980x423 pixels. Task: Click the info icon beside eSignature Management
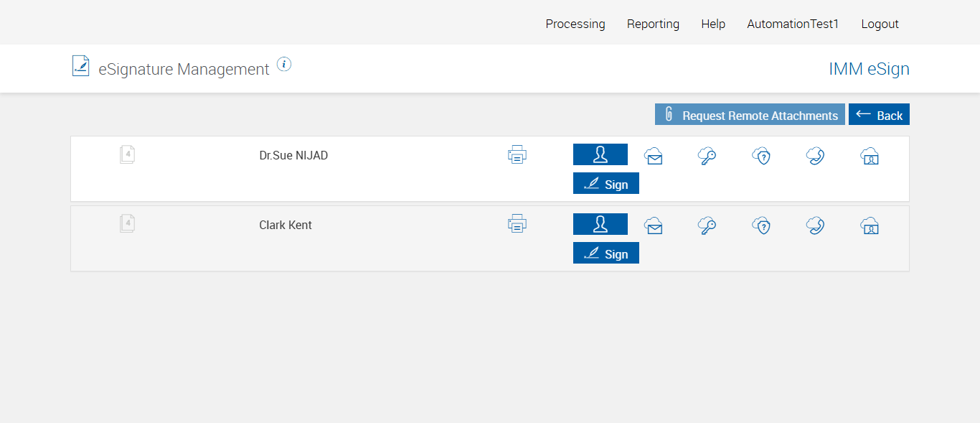pos(284,65)
